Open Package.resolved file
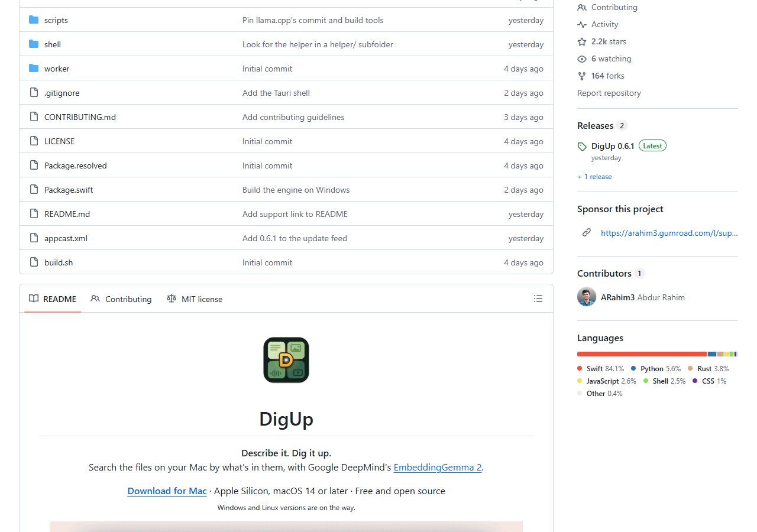 76,166
